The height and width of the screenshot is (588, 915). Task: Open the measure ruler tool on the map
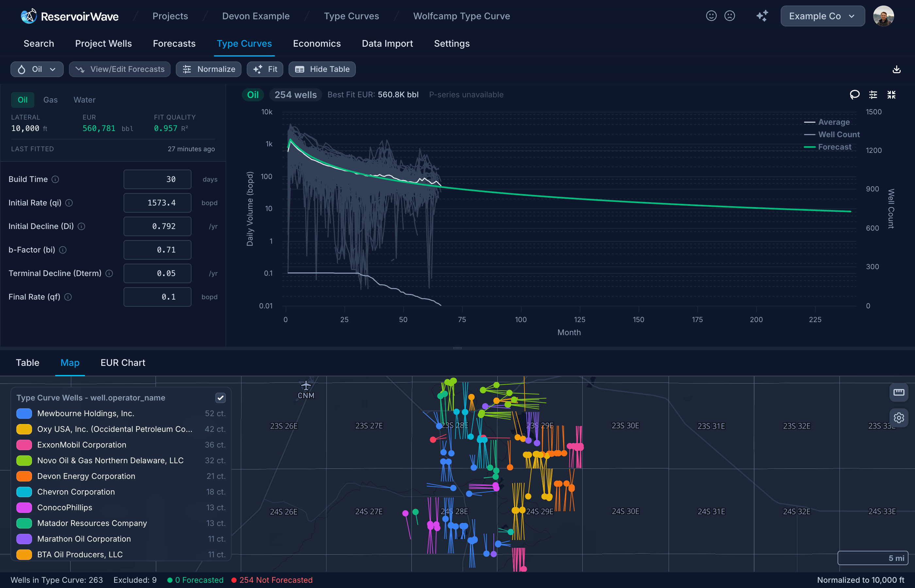[899, 392]
